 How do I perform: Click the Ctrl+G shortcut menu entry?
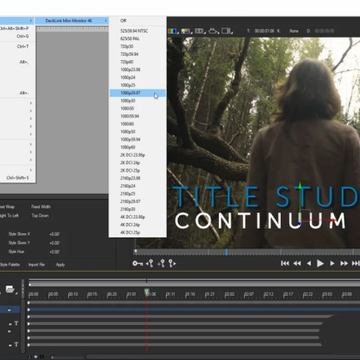[17, 36]
